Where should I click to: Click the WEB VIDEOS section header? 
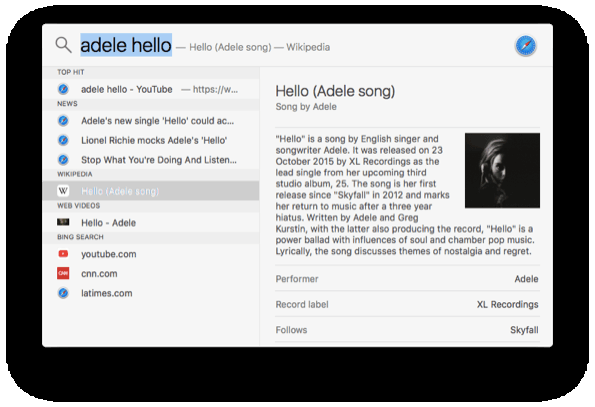[79, 206]
